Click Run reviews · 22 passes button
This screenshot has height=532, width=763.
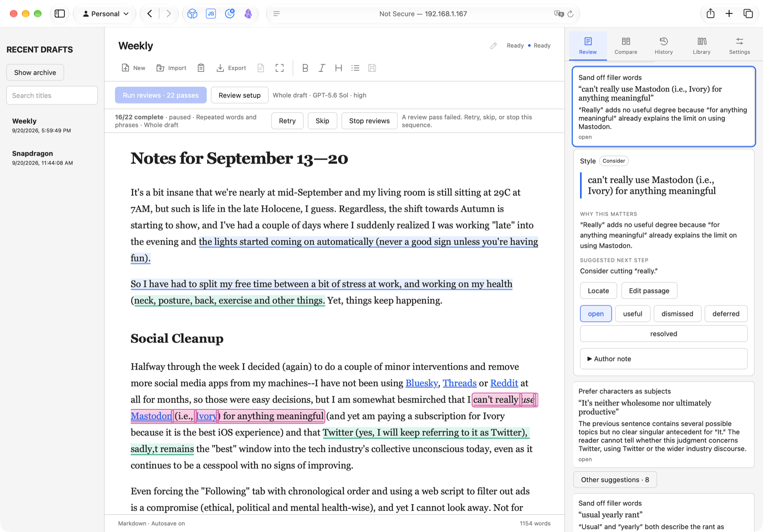point(161,95)
